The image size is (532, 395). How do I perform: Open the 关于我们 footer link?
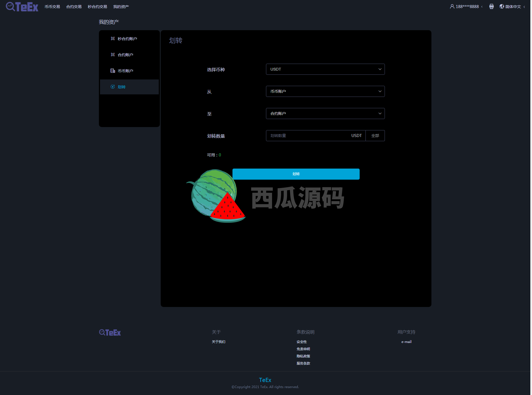219,342
